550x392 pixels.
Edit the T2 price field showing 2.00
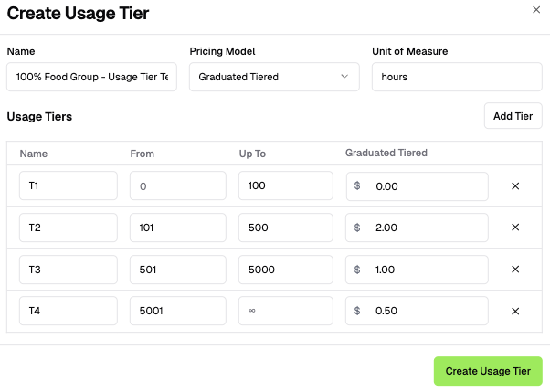[425, 228]
